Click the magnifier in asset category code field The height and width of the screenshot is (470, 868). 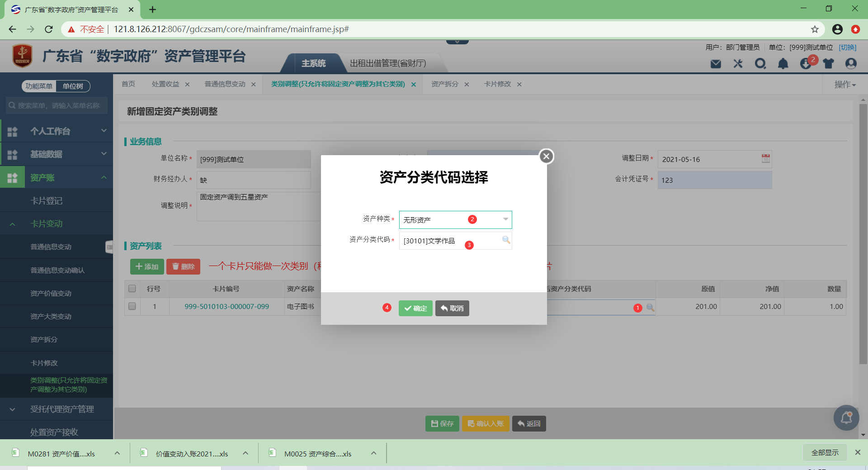506,240
